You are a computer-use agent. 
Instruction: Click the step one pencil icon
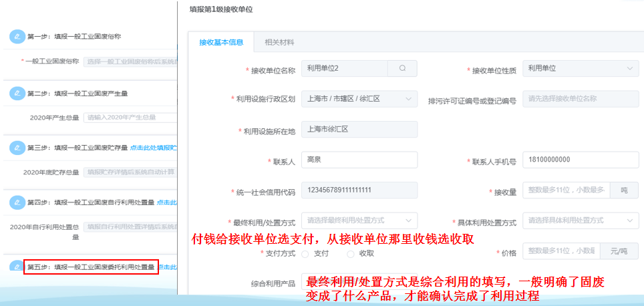[17, 37]
